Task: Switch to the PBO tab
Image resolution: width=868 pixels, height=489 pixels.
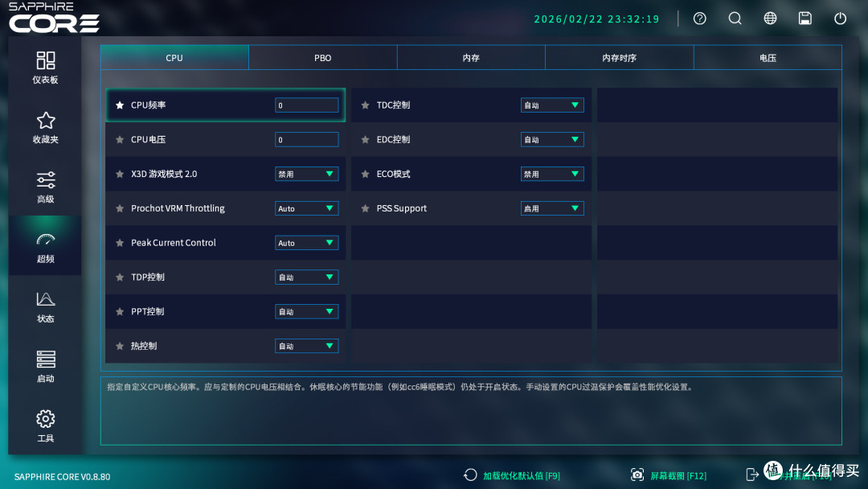Action: click(323, 58)
